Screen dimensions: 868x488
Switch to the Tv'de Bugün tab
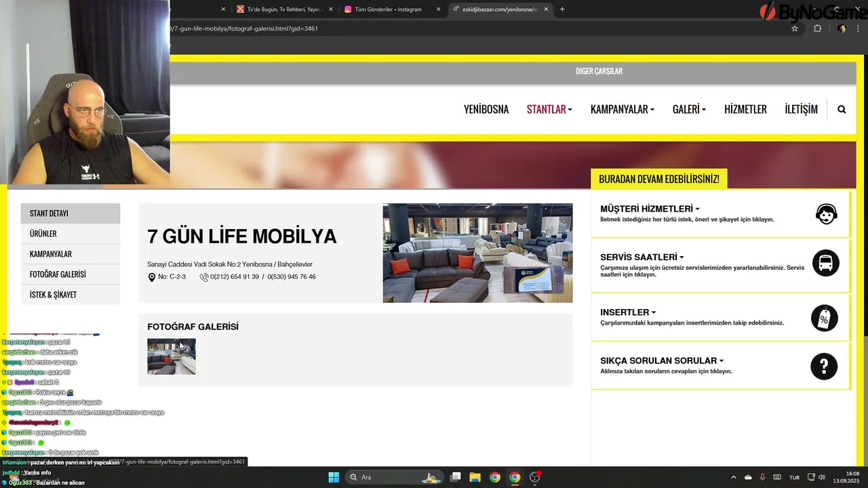285,9
